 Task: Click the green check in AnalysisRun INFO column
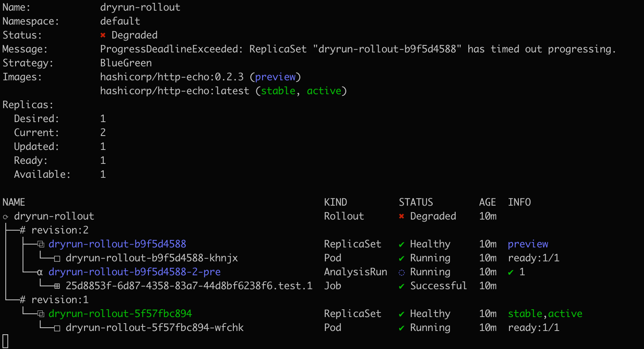click(x=511, y=272)
